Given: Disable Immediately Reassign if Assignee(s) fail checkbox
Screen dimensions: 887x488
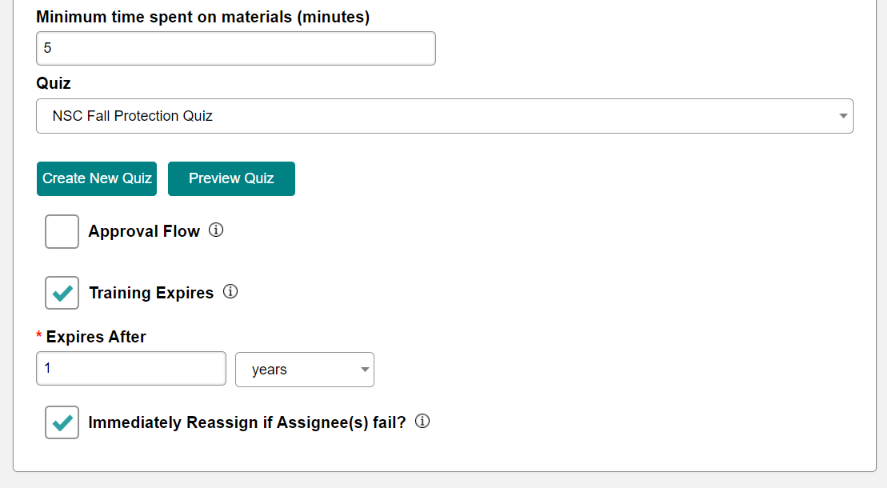Looking at the screenshot, I should pyautogui.click(x=62, y=422).
